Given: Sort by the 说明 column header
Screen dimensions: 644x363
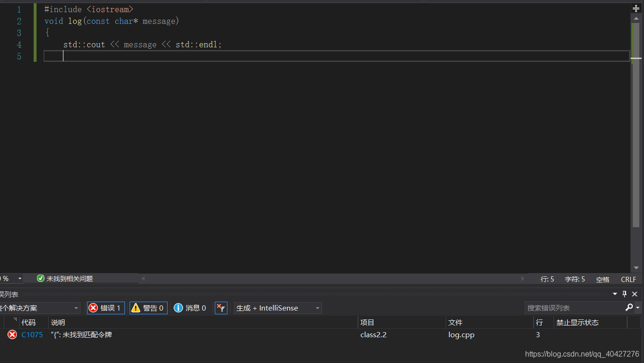Looking at the screenshot, I should [x=203, y=322].
